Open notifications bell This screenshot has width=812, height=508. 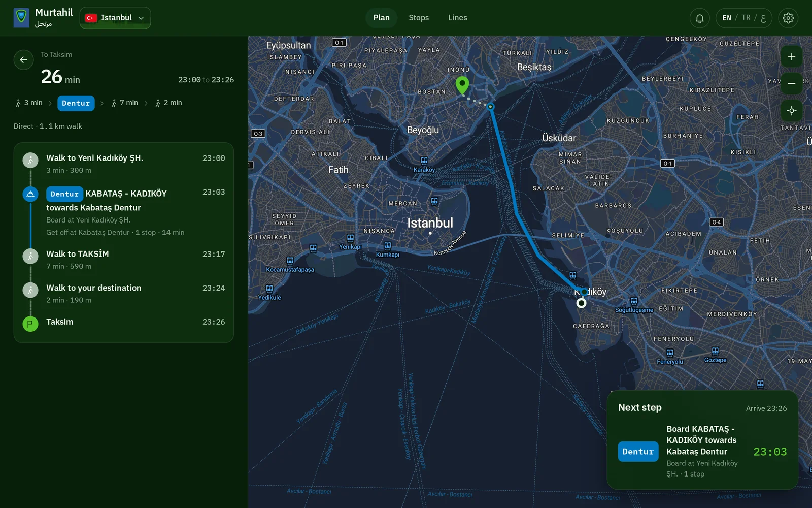[699, 18]
